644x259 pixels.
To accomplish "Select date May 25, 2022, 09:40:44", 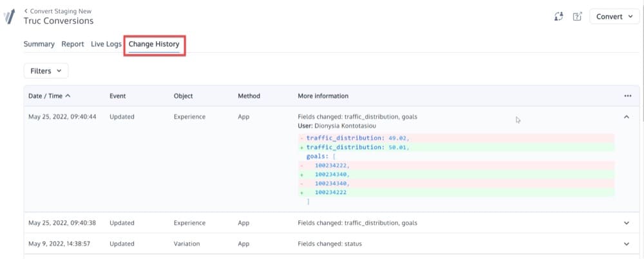I will [x=62, y=117].
